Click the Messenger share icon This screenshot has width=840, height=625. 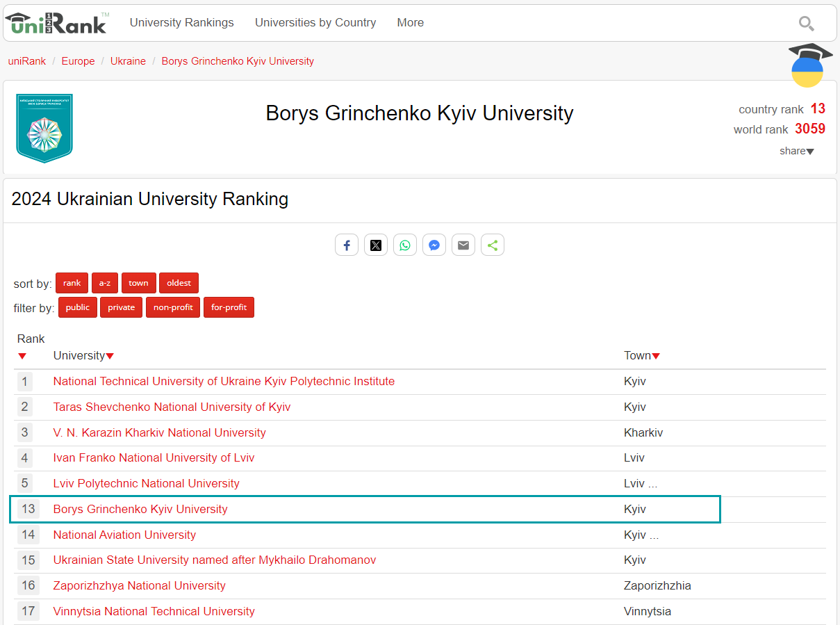click(x=434, y=245)
